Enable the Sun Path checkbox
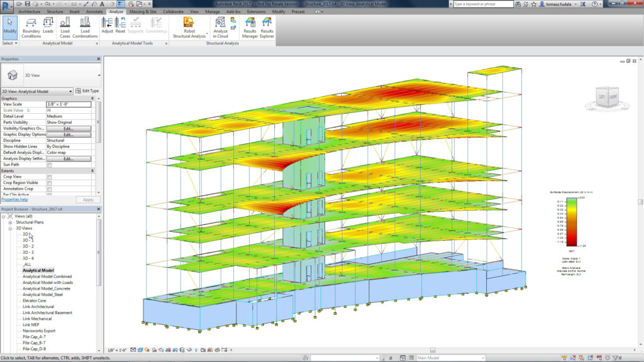The width and height of the screenshot is (644, 362). click(50, 165)
